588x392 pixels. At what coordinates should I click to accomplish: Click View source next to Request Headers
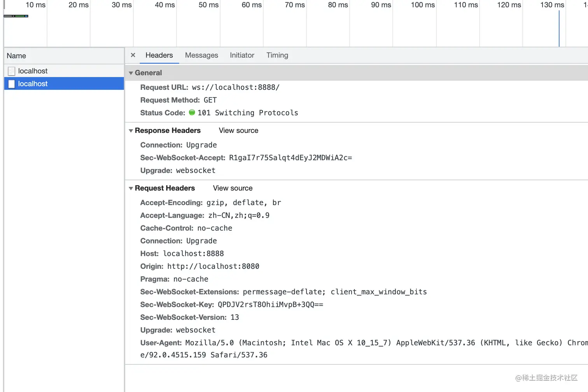coord(233,188)
